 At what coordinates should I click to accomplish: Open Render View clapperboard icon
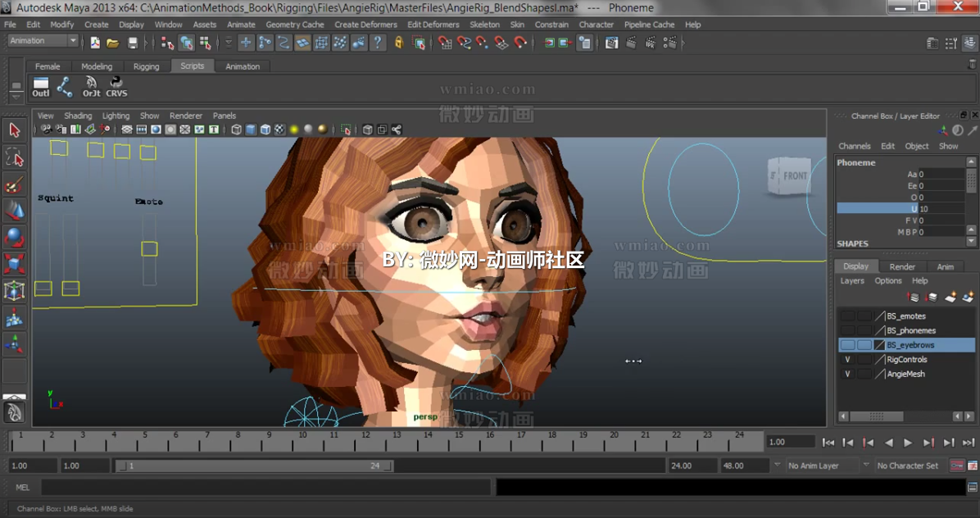tap(611, 43)
